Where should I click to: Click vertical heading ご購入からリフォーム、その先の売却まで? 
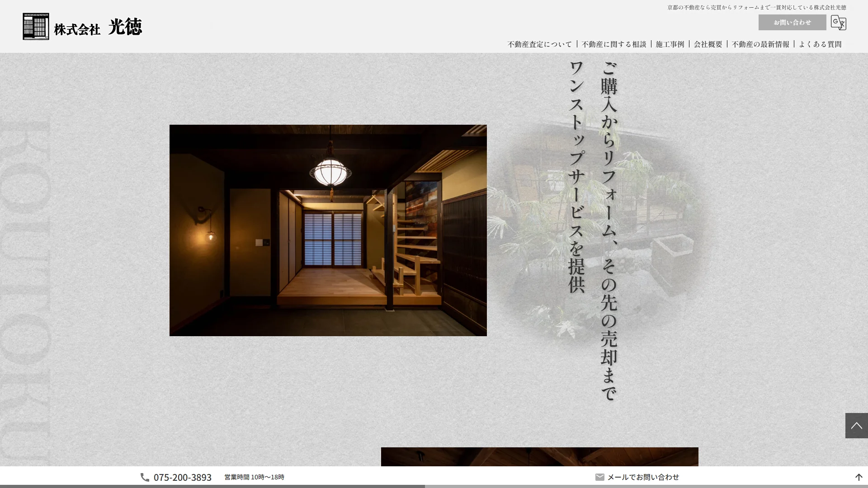pyautogui.click(x=609, y=231)
